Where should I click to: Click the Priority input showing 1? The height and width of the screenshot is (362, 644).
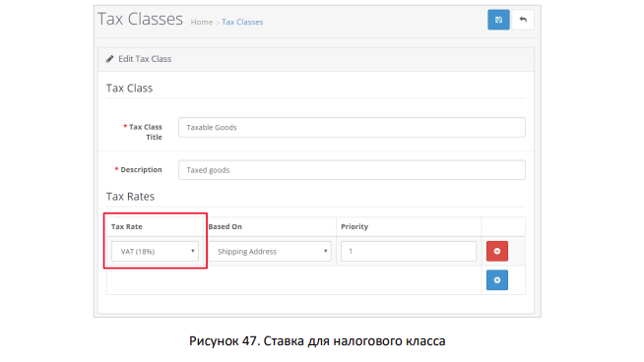[409, 251]
